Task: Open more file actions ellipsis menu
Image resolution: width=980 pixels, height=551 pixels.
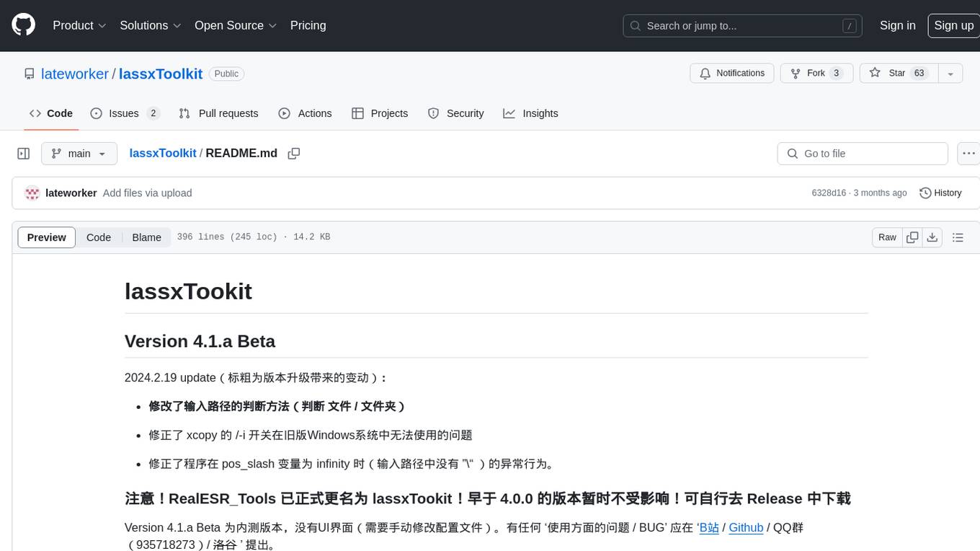Action: [x=968, y=154]
